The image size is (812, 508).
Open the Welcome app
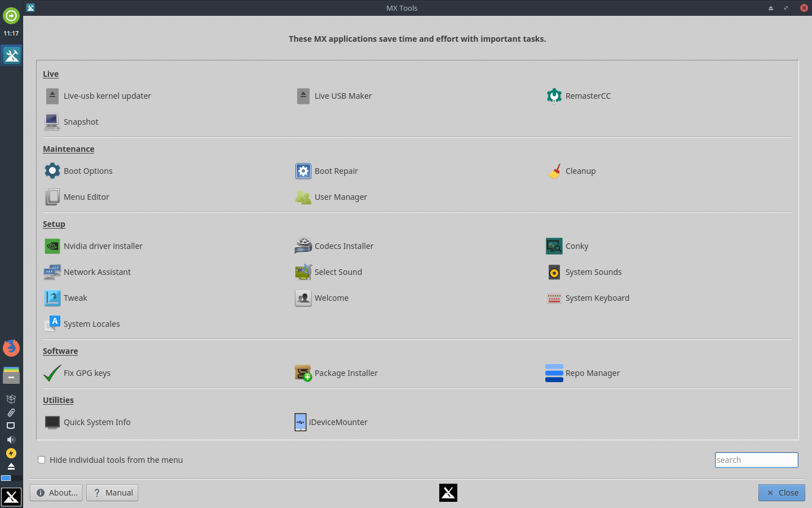[322, 298]
